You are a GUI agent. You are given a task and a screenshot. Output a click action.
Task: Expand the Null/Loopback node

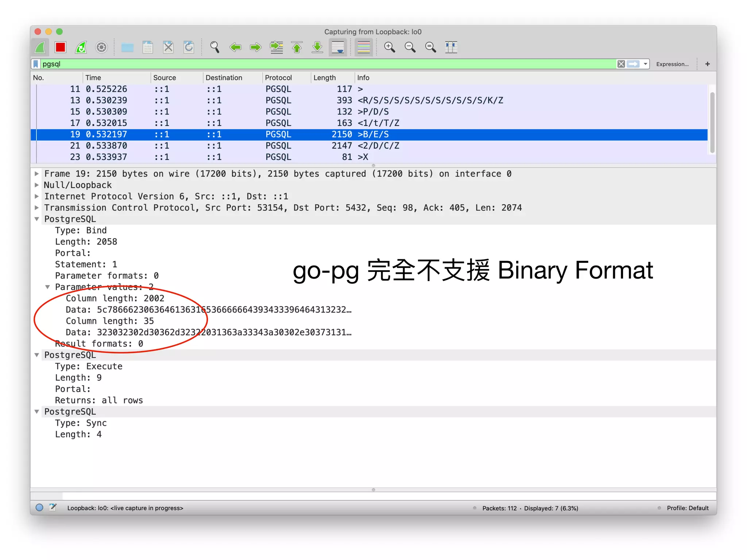(x=37, y=185)
